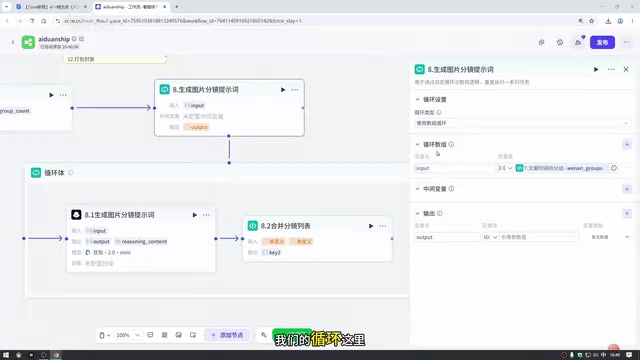Open the input variable type dropdown
The width and height of the screenshot is (640, 360).
tap(505, 168)
